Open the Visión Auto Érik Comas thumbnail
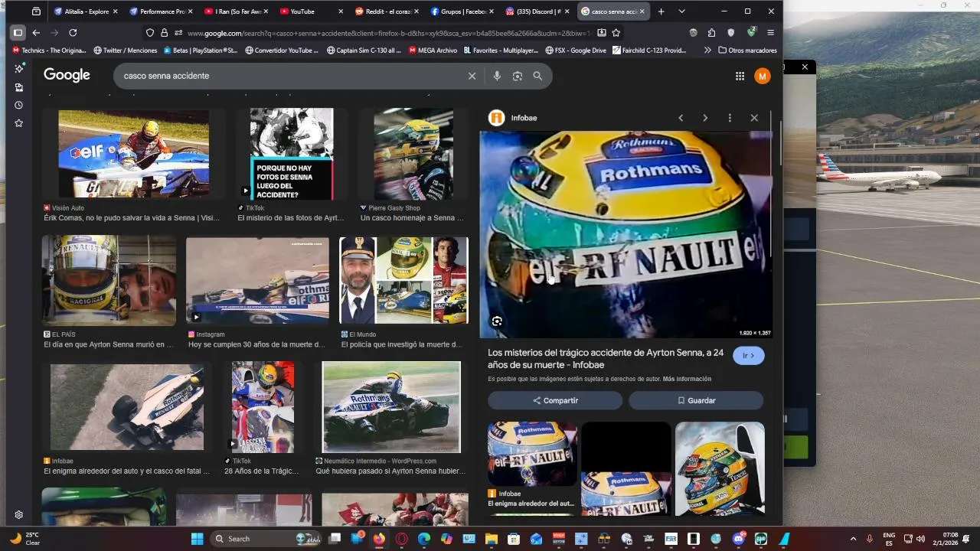The image size is (980, 551). 134,154
